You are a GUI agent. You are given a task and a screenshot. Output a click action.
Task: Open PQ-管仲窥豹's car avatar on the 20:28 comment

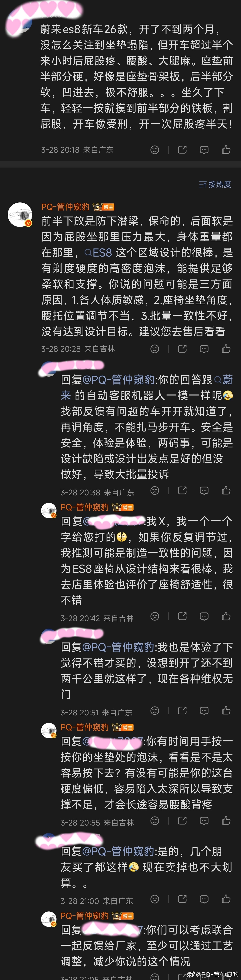(x=20, y=214)
